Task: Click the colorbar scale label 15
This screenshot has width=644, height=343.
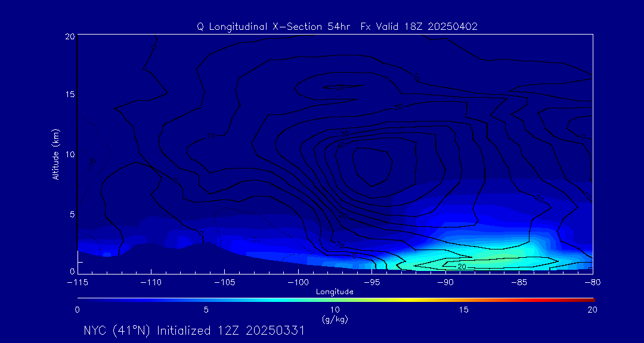Action: coord(464,310)
